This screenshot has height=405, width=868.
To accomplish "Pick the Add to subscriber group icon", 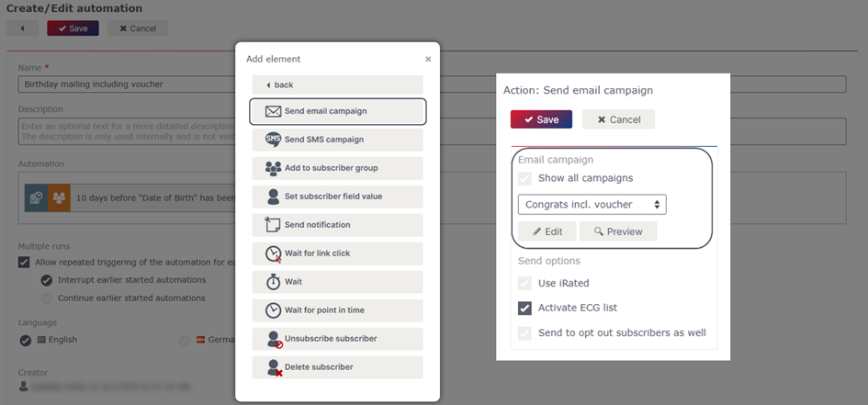I will [x=273, y=168].
